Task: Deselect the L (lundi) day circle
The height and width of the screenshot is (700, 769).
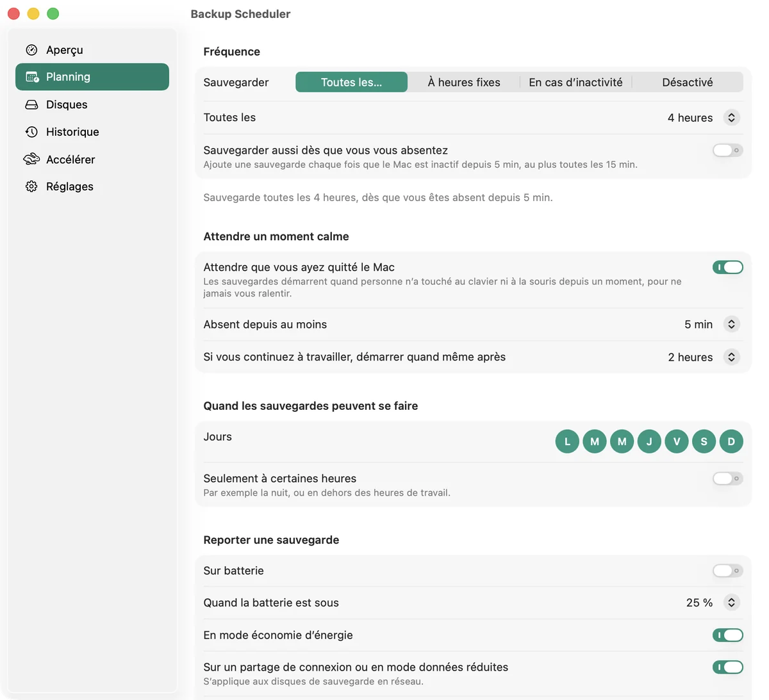Action: 567,441
